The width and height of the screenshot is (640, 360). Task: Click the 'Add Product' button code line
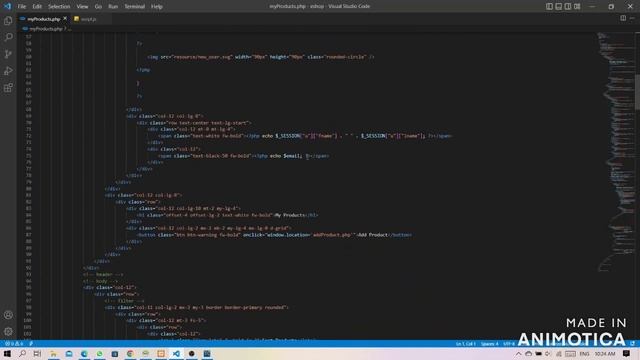point(274,235)
